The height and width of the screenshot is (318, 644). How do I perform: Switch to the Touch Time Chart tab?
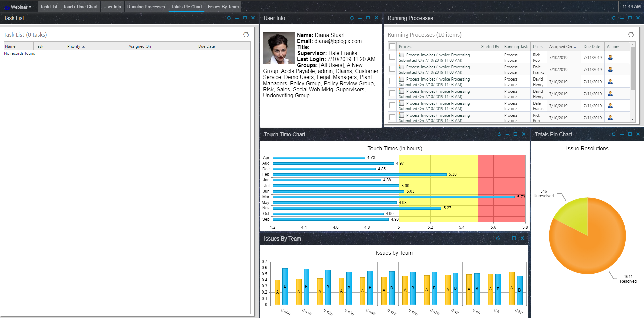click(x=80, y=7)
